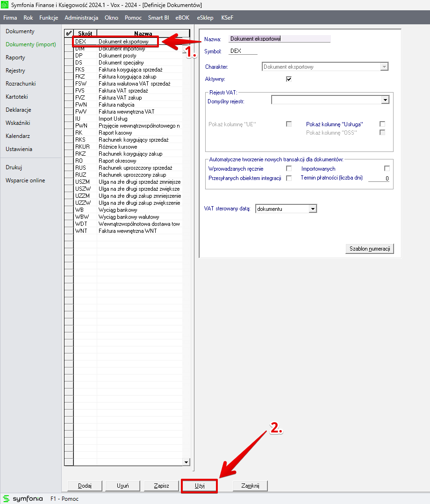
Task: Toggle Pokaż kolumnę "OSS" checkbox
Action: [x=382, y=132]
